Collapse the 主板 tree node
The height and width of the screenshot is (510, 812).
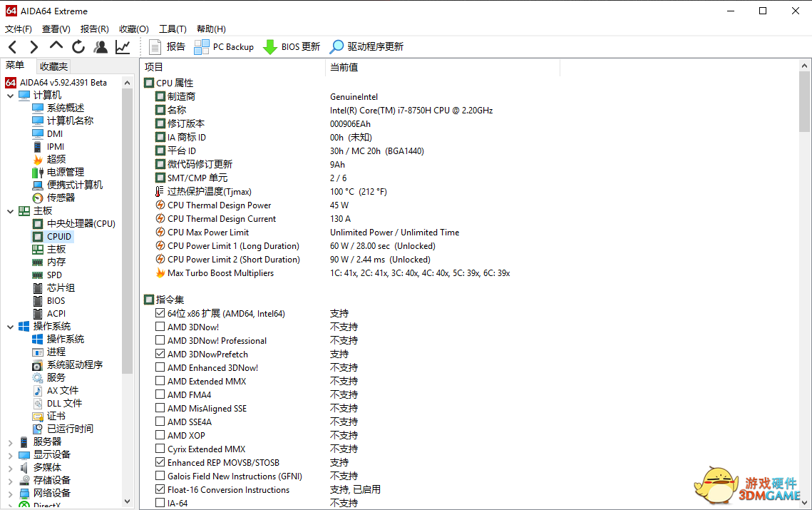(x=11, y=211)
